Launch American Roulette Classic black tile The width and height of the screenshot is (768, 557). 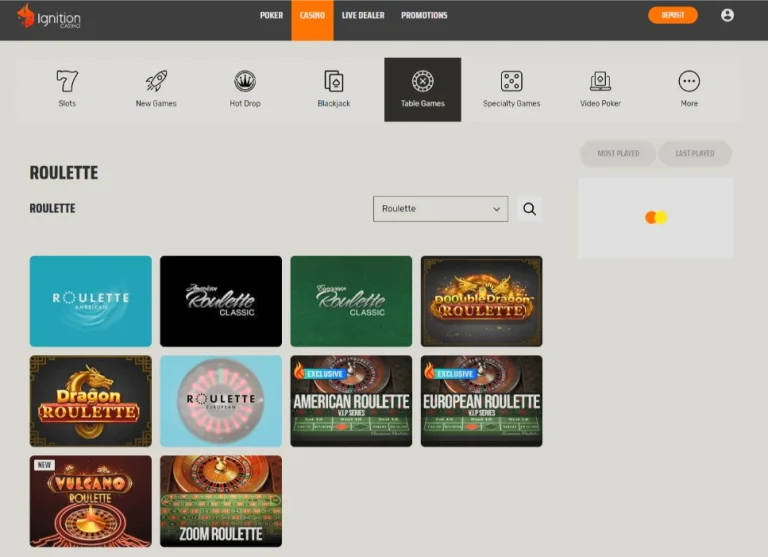click(x=221, y=301)
